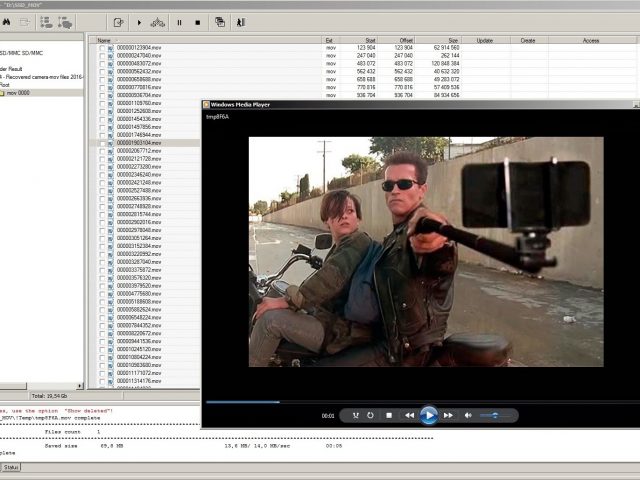
Task: Click the second tree-structure toolbar icon with cloud
Action: pos(64,22)
